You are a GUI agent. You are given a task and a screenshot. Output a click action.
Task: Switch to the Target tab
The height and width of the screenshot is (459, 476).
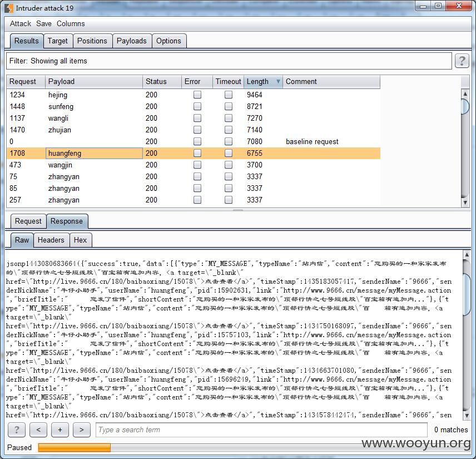(x=58, y=41)
